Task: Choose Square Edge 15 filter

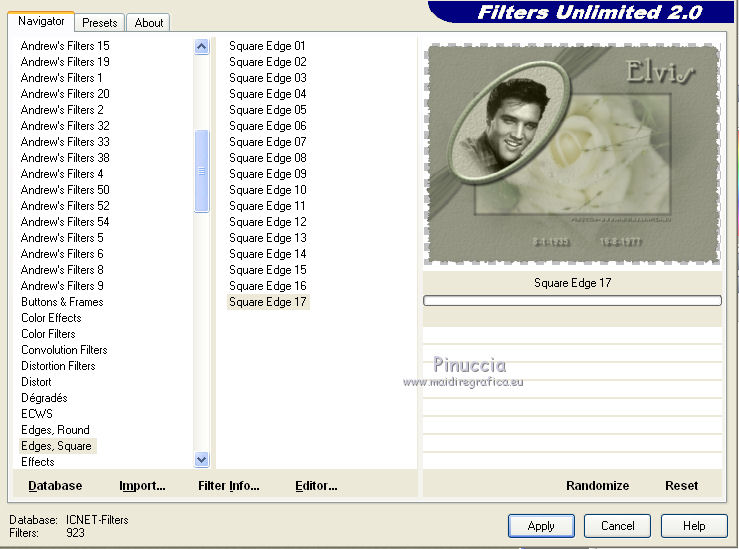Action: tap(267, 270)
